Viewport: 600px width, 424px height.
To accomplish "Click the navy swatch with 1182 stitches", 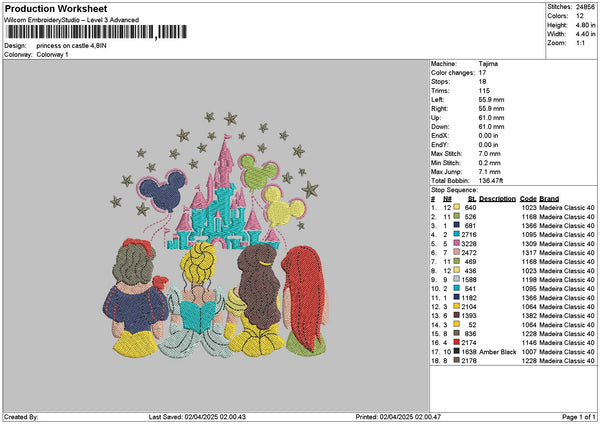I will tap(457, 297).
